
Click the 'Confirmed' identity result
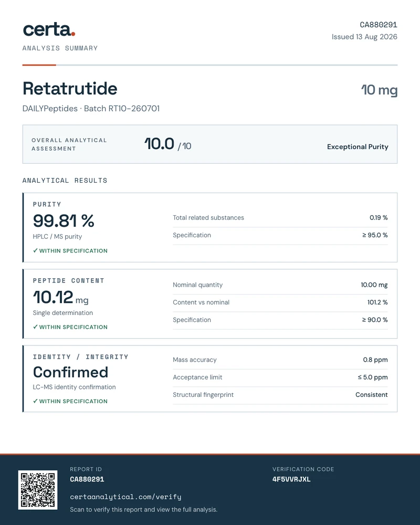[x=70, y=372]
